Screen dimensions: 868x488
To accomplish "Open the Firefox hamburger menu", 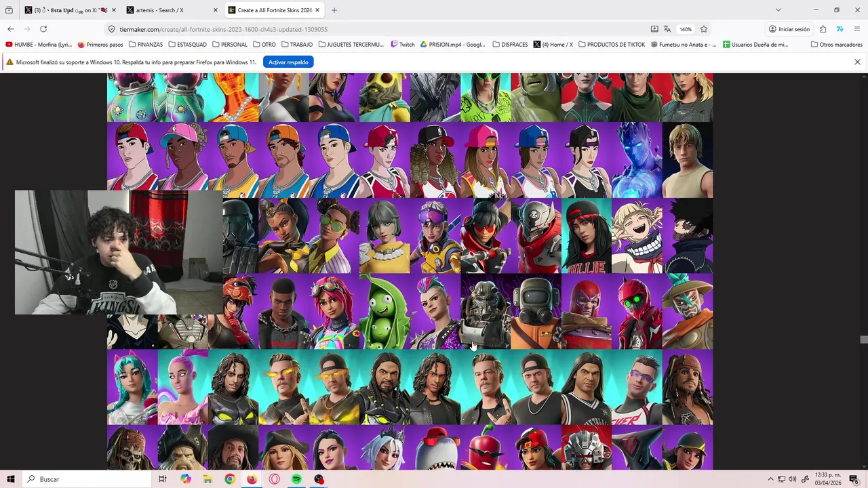I will click(x=857, y=29).
